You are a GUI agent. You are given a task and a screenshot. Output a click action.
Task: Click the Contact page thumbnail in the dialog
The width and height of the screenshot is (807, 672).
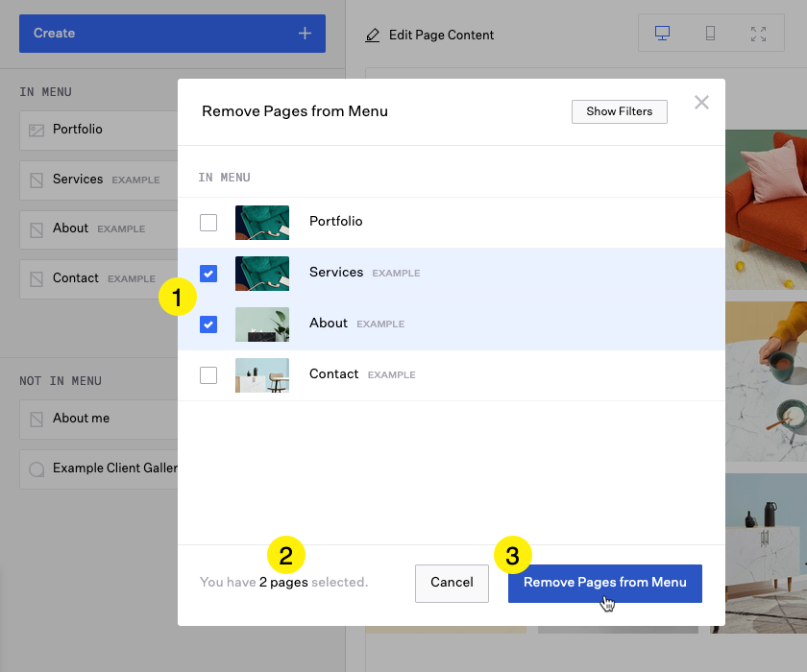point(261,375)
